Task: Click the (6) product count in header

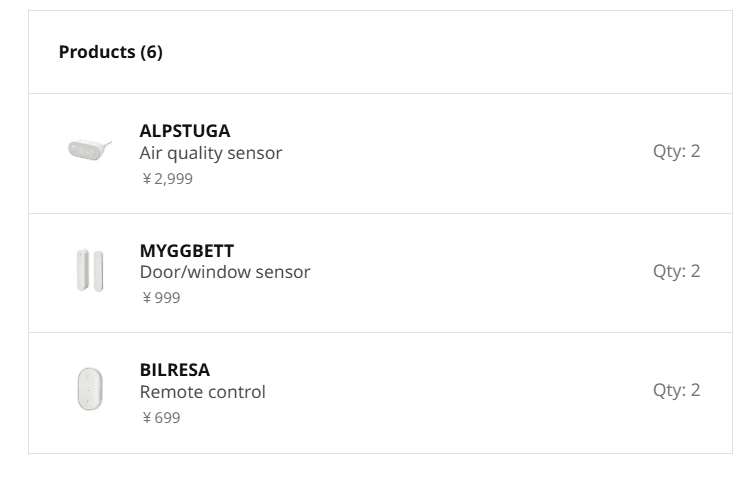Action: (x=150, y=52)
